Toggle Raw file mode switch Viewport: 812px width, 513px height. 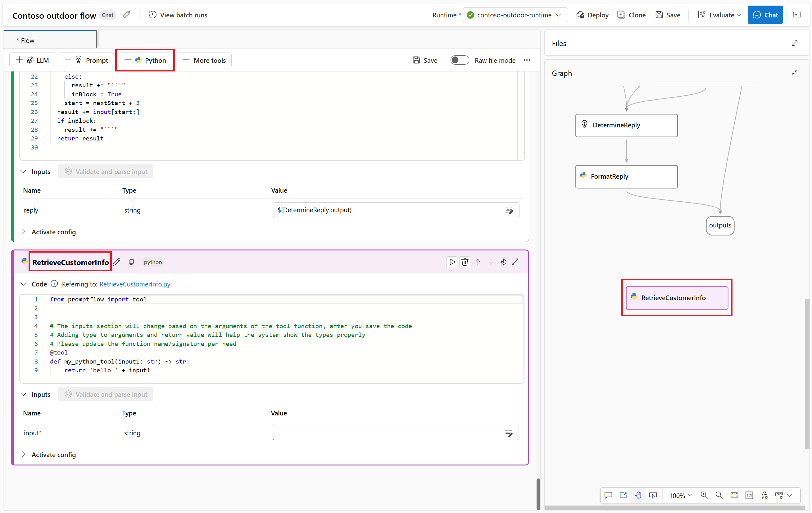460,60
